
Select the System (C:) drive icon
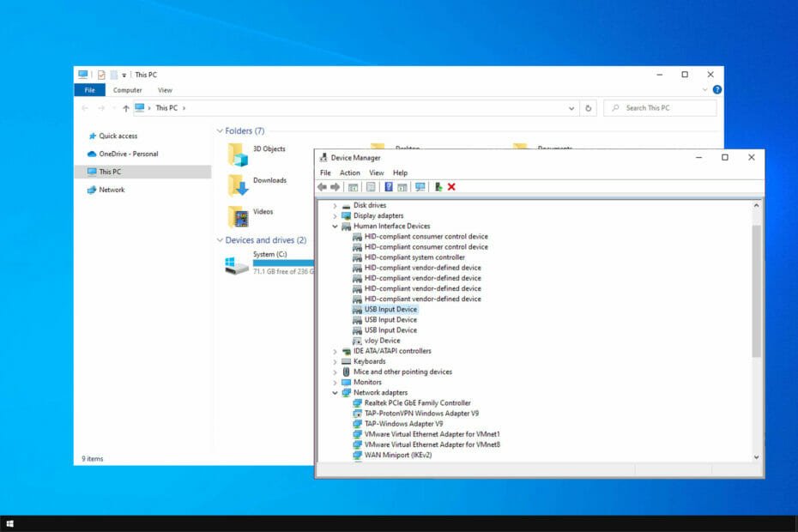click(x=237, y=265)
